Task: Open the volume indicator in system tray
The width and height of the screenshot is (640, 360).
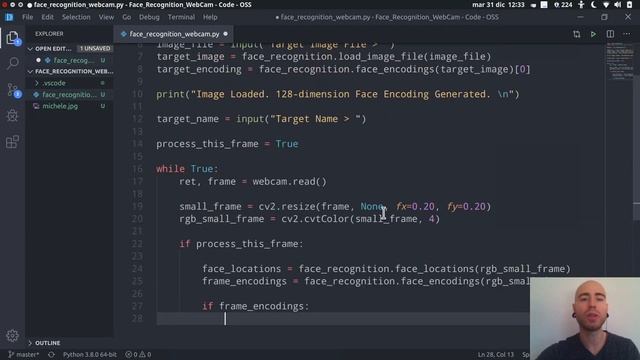Action: click(x=617, y=4)
